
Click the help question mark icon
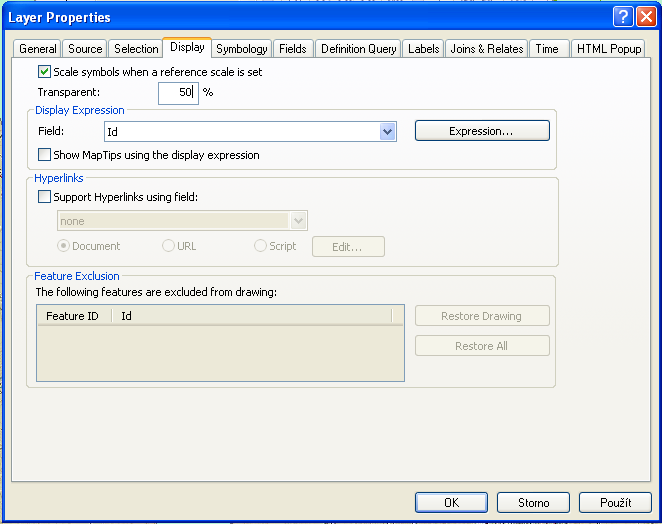[623, 17]
